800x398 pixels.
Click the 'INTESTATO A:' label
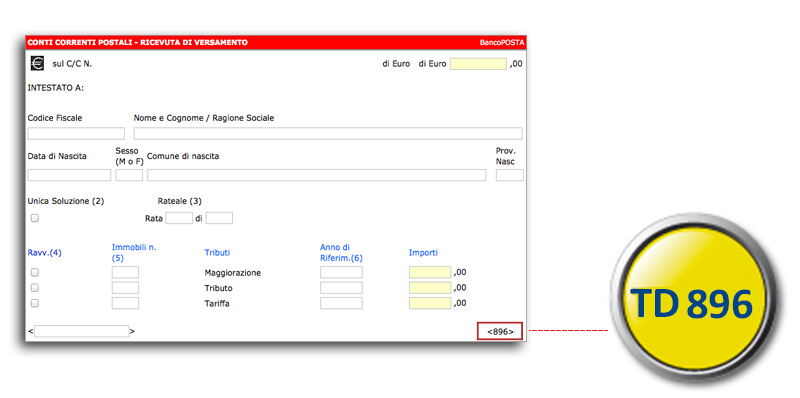(56, 88)
